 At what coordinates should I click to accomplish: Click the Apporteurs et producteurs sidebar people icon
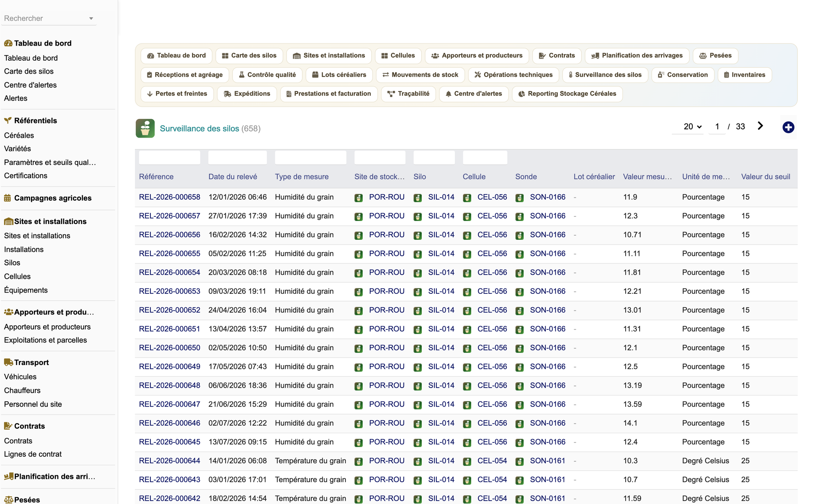(8, 312)
